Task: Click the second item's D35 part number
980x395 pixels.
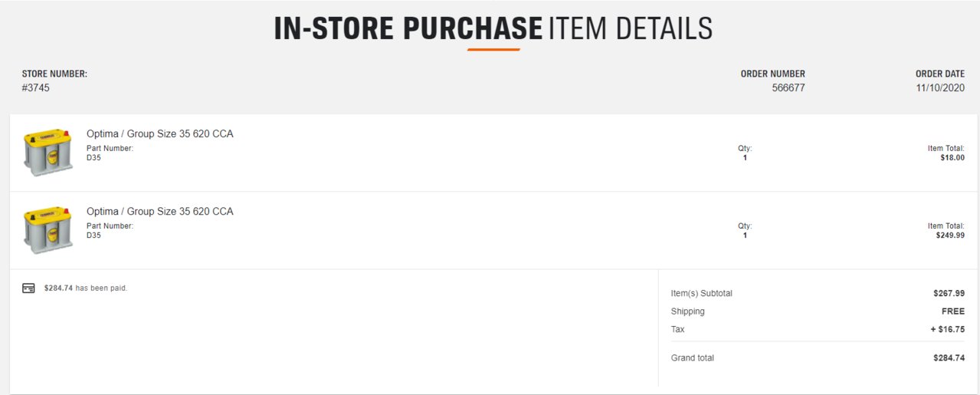Action: (x=93, y=235)
